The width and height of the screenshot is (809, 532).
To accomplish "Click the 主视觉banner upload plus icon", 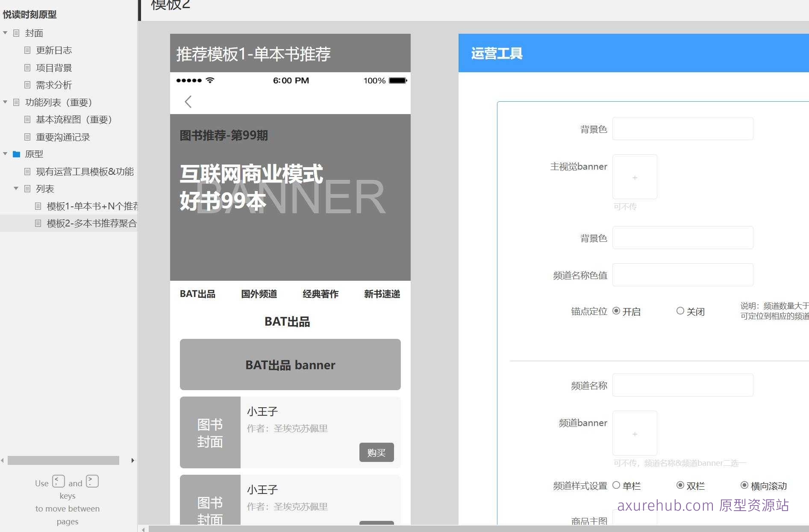I will (x=635, y=177).
